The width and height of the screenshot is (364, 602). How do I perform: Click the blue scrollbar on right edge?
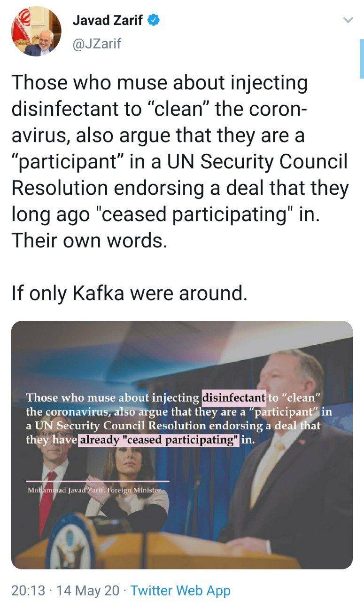coord(362,58)
